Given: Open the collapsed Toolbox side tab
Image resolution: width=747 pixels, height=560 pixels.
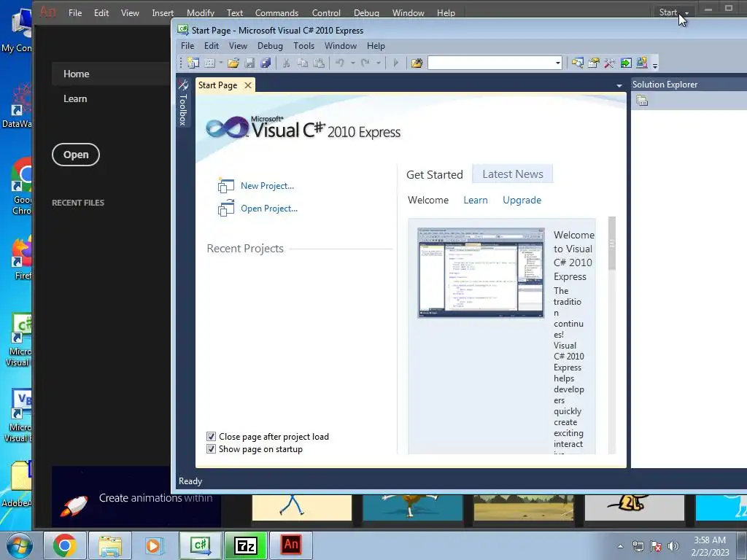Looking at the screenshot, I should click(x=183, y=104).
